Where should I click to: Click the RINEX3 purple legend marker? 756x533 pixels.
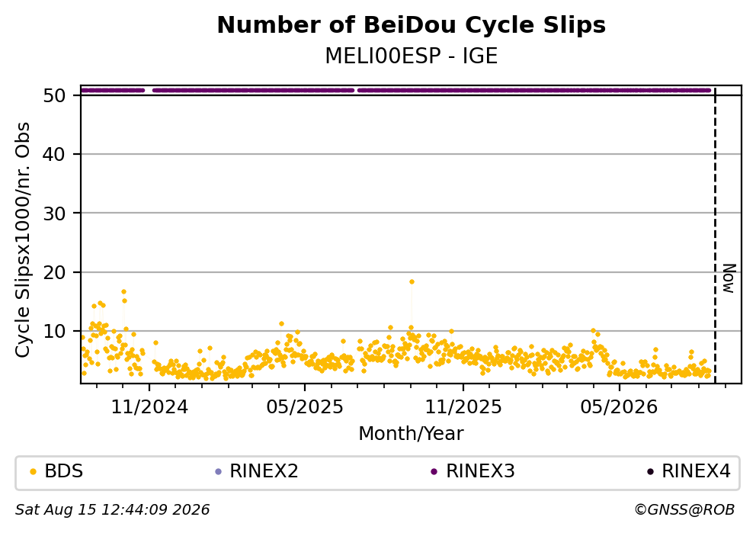pos(434,472)
